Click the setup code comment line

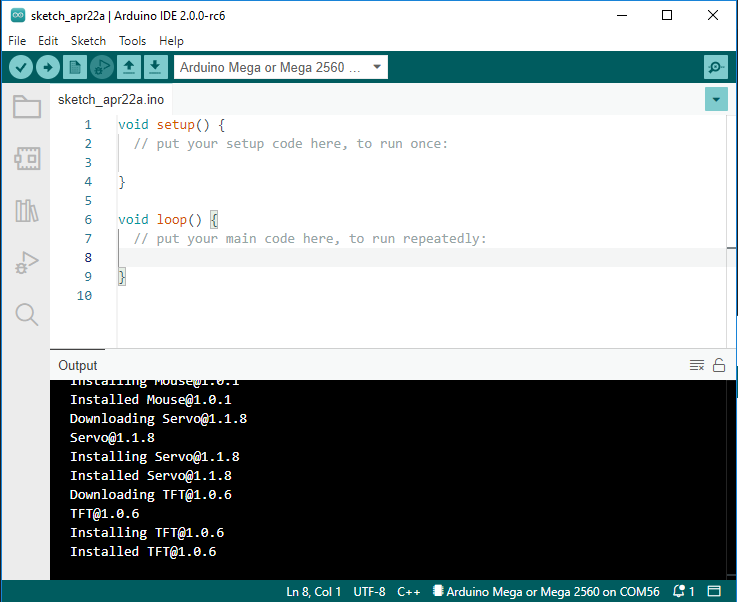pos(291,144)
